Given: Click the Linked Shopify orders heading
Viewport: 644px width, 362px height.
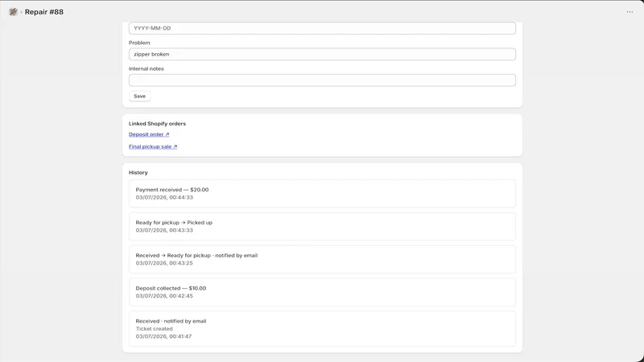Looking at the screenshot, I should (x=157, y=124).
